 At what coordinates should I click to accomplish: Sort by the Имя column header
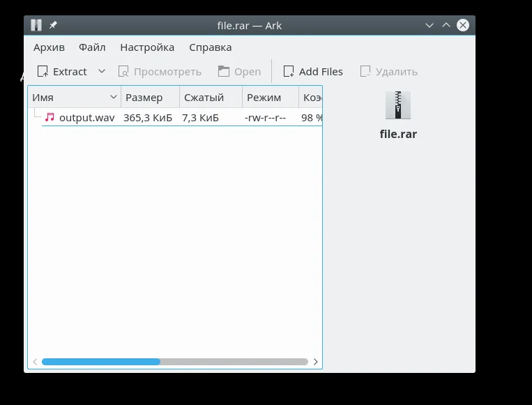(75, 98)
